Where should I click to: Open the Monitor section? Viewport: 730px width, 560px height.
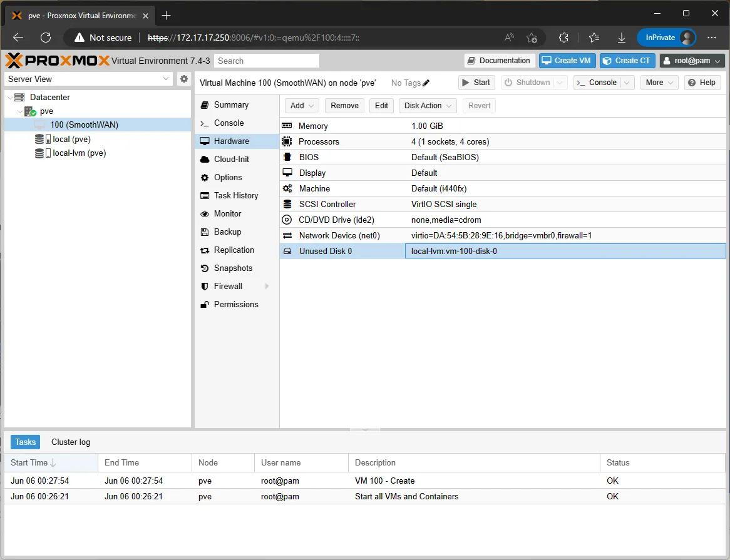click(x=237, y=213)
